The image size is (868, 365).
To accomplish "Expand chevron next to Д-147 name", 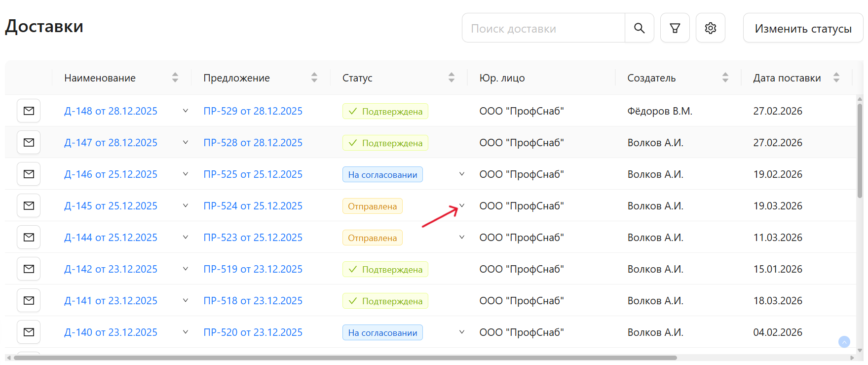I will (186, 142).
